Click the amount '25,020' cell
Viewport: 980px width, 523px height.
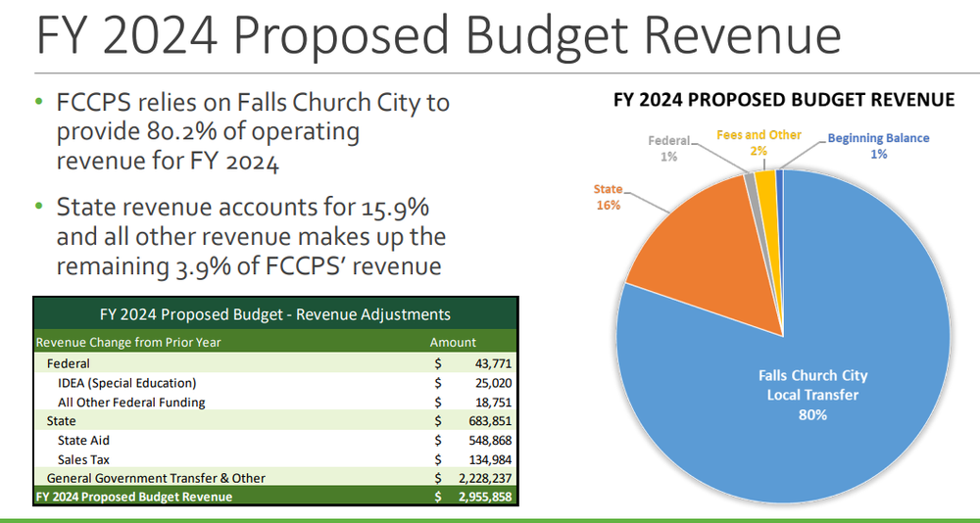(x=494, y=382)
